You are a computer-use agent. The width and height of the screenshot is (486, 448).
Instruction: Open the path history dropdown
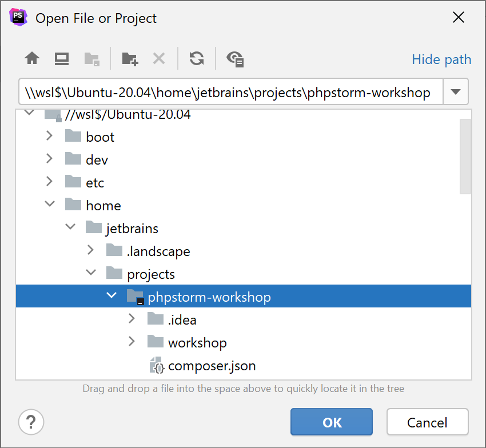coord(456,91)
